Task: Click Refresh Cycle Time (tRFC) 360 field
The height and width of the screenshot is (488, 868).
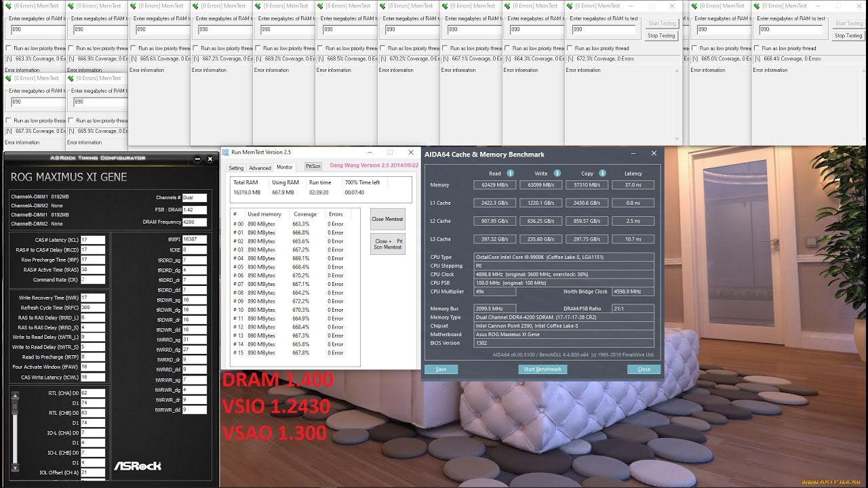Action: pos(93,308)
